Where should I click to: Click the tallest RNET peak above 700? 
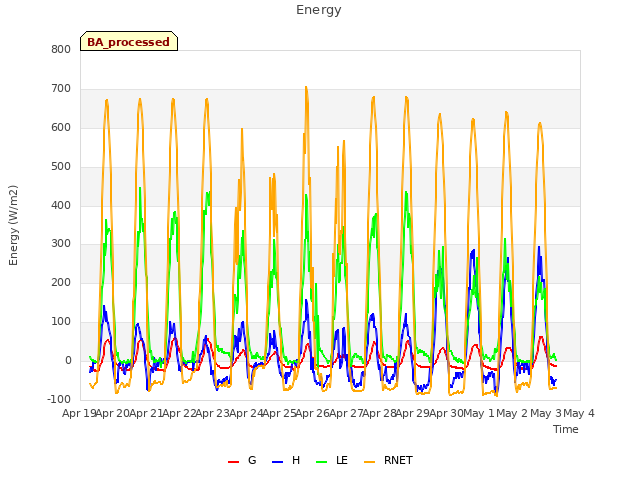306,87
